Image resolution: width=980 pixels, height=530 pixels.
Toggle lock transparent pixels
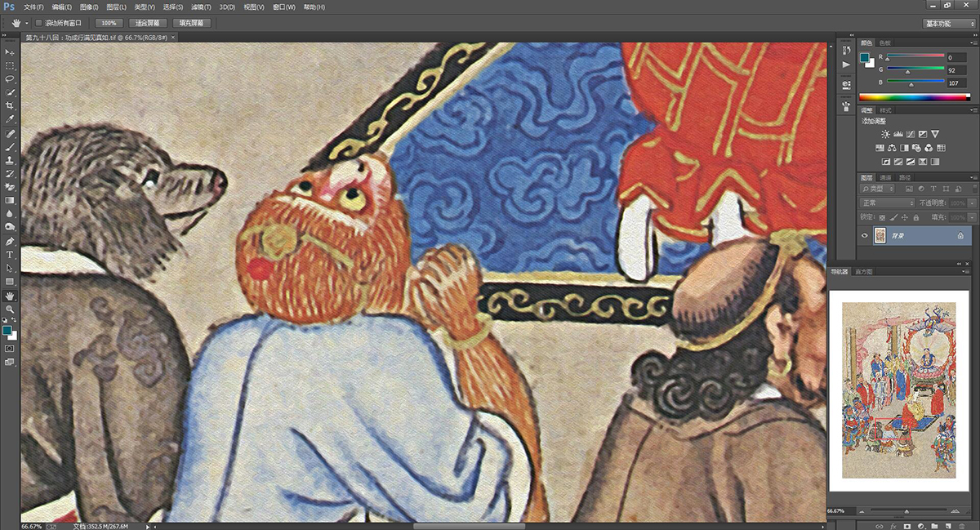884,217
